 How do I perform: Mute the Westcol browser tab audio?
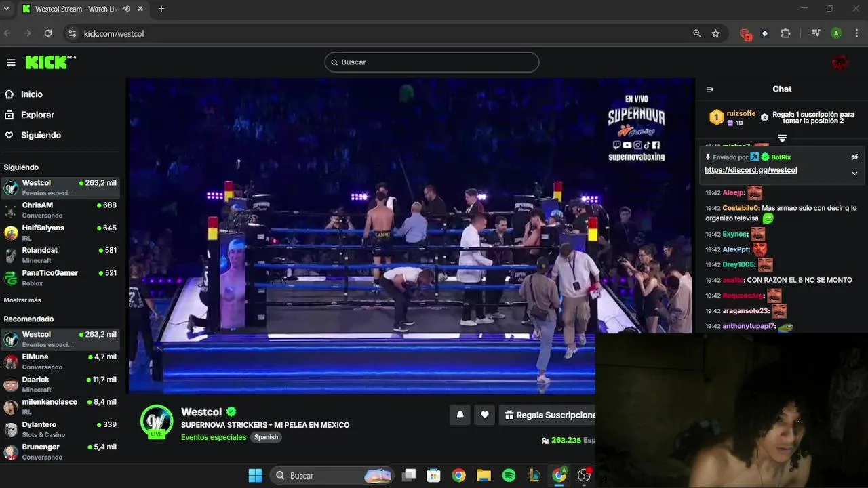click(x=127, y=9)
